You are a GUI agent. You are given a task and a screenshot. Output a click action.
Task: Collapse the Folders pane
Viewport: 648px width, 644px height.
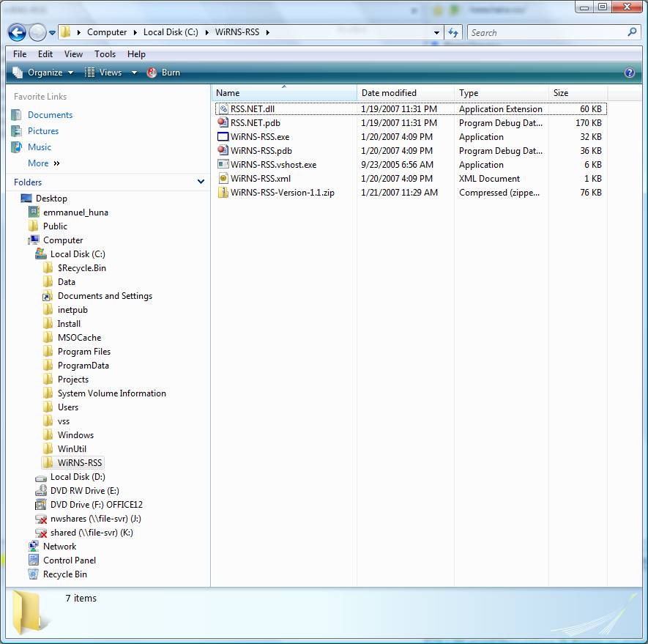[x=201, y=182]
